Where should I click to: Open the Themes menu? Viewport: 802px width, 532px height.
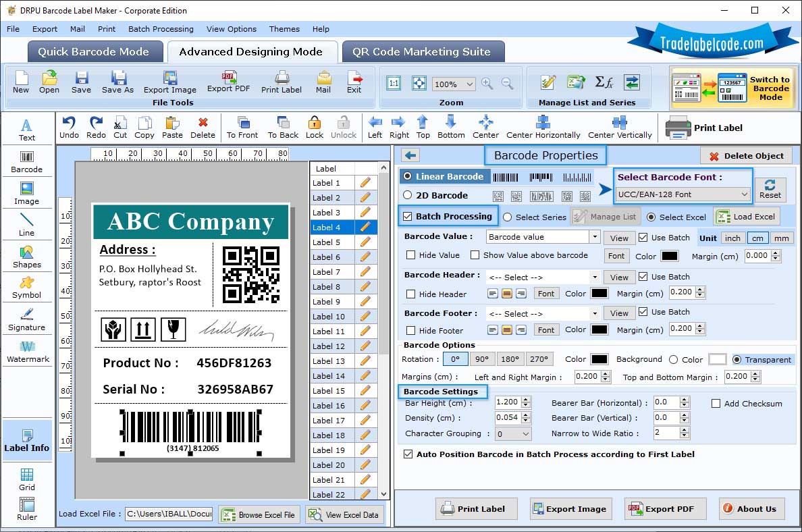pos(284,29)
